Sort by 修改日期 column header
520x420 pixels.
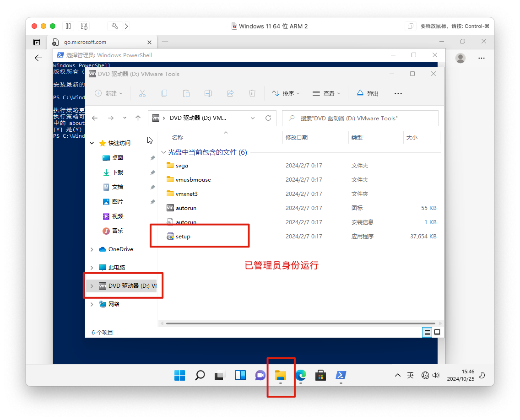click(x=297, y=138)
